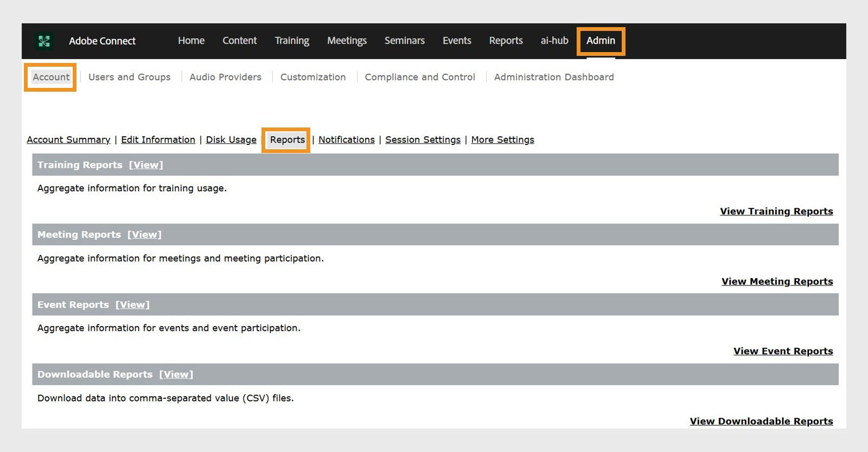Open the ai-hub menu item
Image resolution: width=868 pixels, height=452 pixels.
(x=554, y=41)
